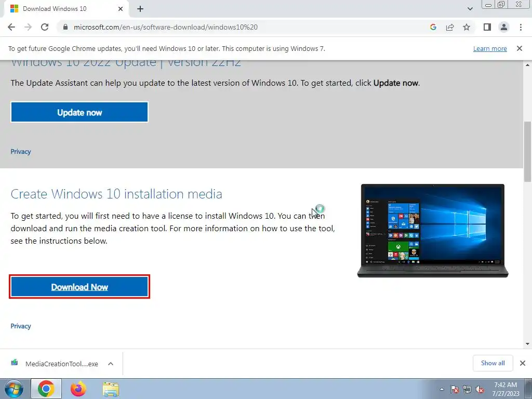The height and width of the screenshot is (399, 532).
Task: Click the network tray icon
Action: tap(467, 389)
